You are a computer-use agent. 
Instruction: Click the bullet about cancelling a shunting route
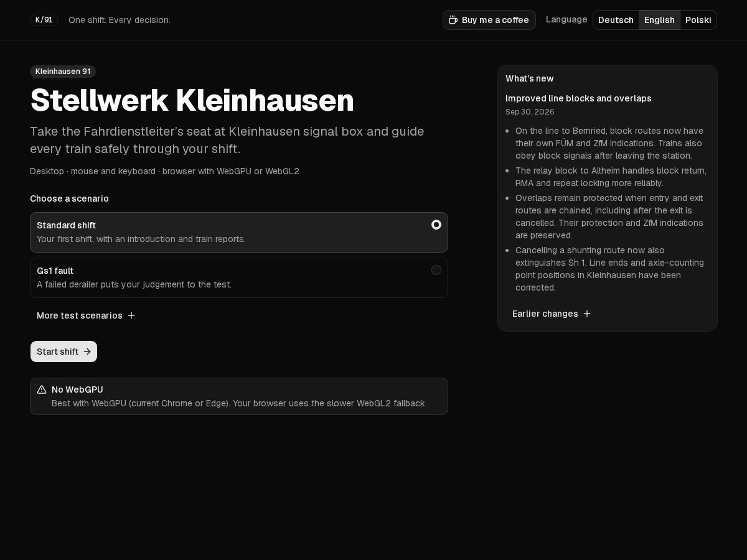[610, 269]
